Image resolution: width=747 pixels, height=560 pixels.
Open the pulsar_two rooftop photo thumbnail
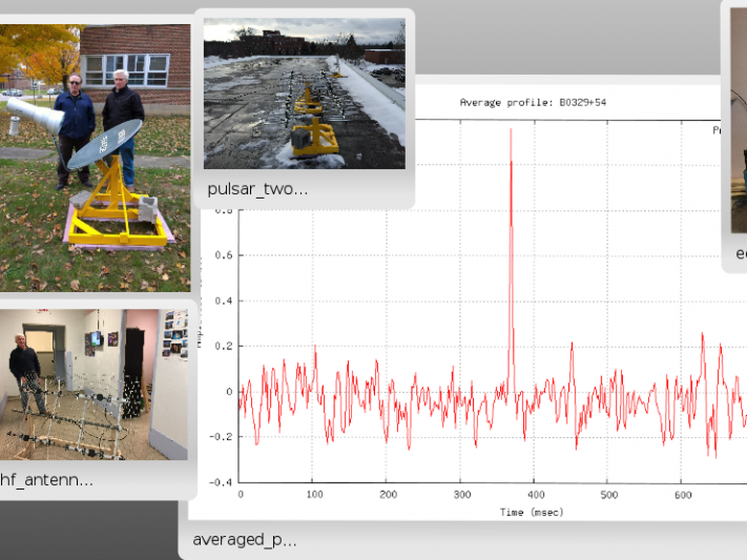[x=304, y=93]
